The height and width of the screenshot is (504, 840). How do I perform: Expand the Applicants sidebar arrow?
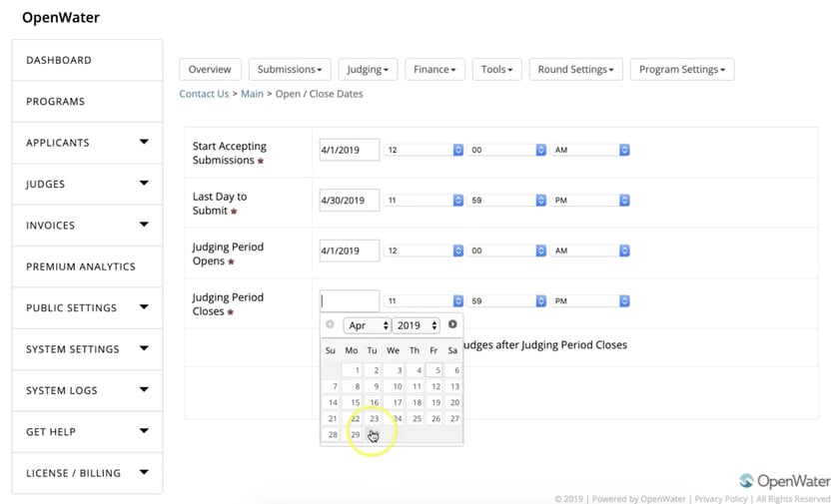pyautogui.click(x=144, y=143)
